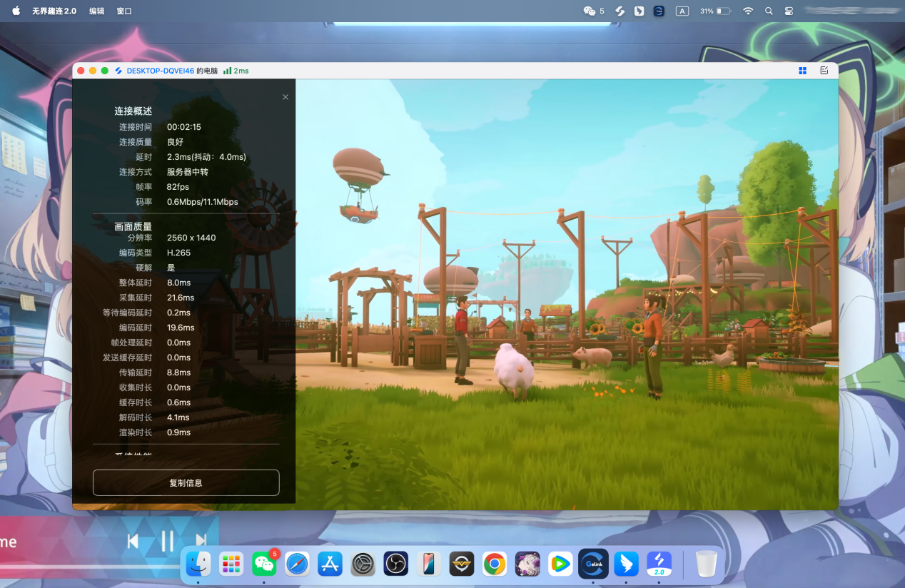The width and height of the screenshot is (905, 588).
Task: Close the connection overview panel with X
Action: (285, 97)
